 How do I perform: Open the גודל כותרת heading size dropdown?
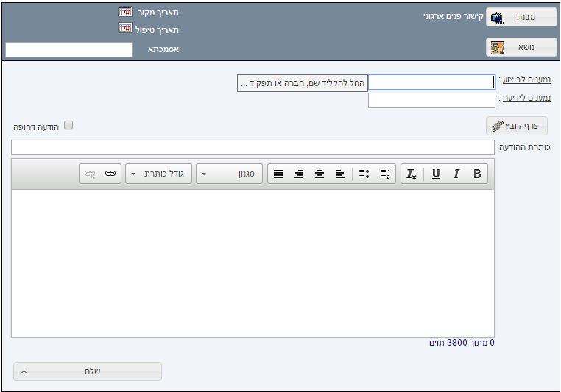(158, 174)
